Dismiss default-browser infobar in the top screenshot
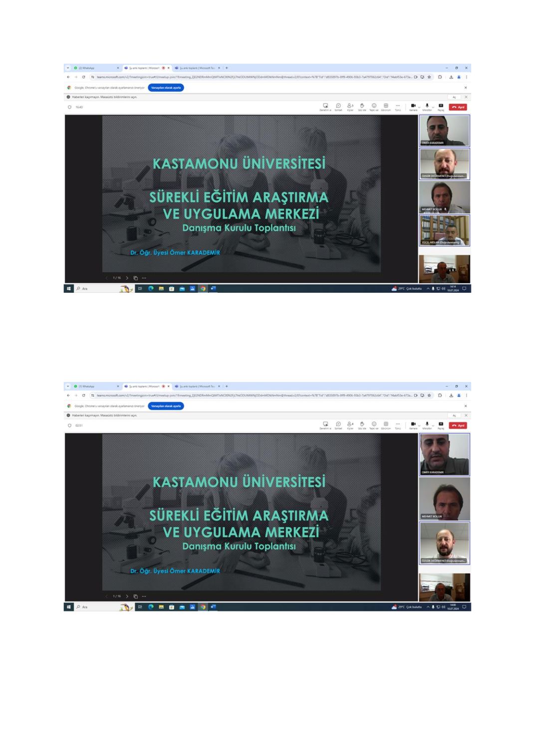535x756 pixels. pos(466,87)
